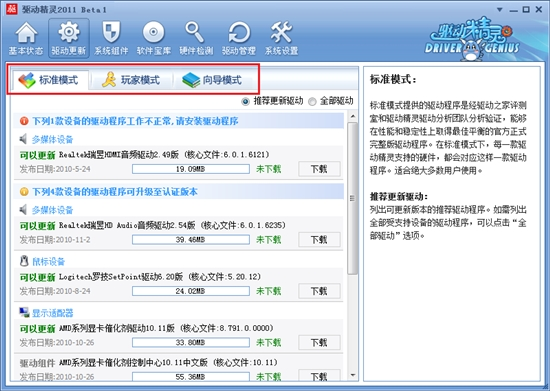Click the Driver Genius mascot logo
This screenshot has width=550, height=391.
click(x=472, y=39)
